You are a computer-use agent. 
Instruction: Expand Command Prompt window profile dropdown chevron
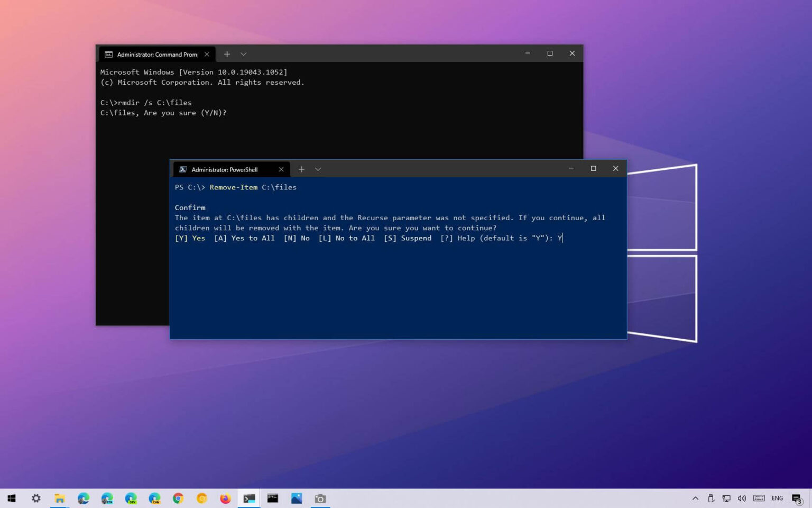[x=243, y=54]
